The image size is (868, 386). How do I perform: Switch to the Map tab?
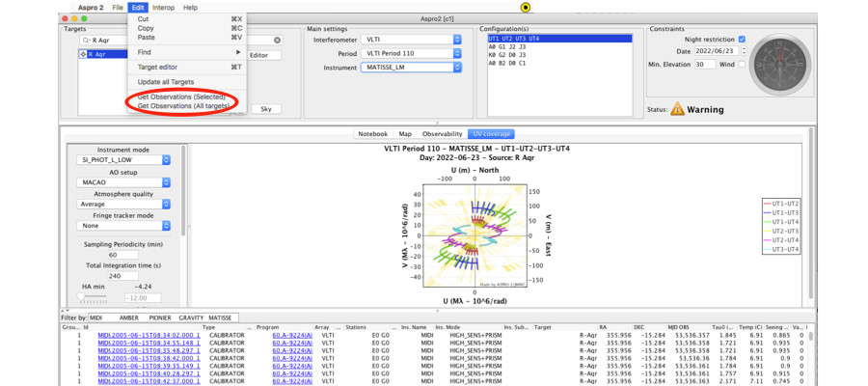[x=405, y=134]
